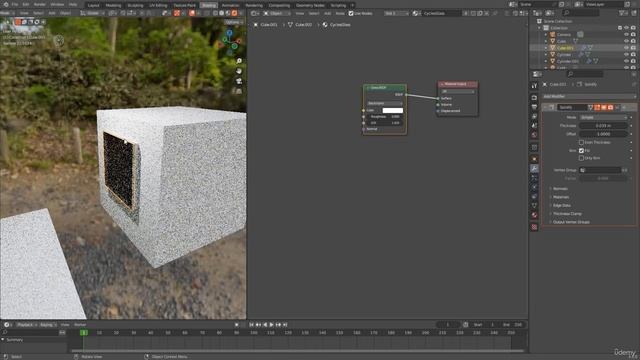Toggle the camera view icon in viewport
Image resolution: width=640 pixels, height=360 pixels.
(239, 81)
